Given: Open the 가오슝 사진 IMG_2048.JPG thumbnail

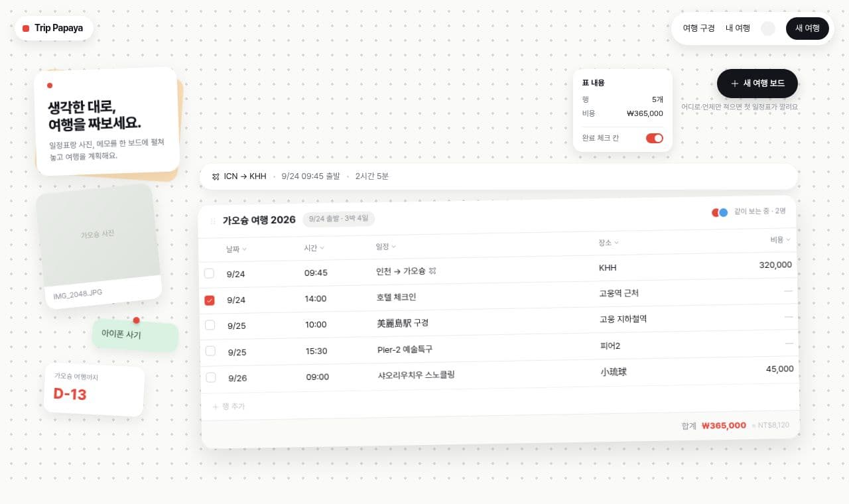Looking at the screenshot, I should [99, 246].
